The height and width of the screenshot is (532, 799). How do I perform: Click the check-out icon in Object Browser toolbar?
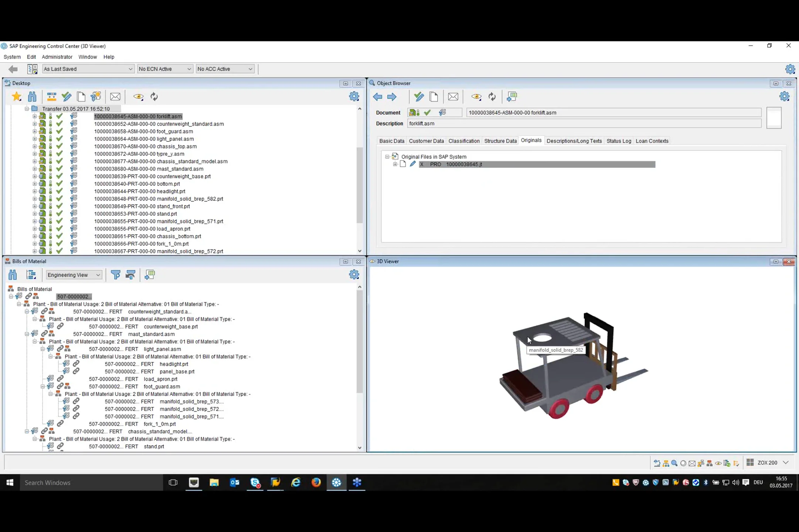click(x=419, y=96)
